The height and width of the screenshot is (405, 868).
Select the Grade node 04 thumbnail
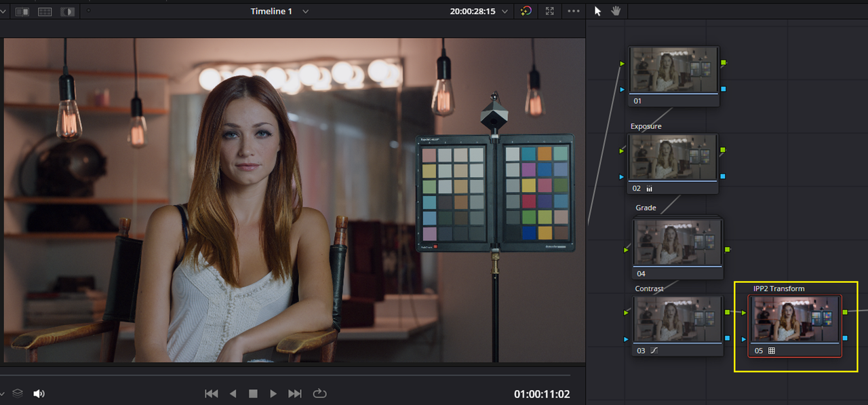point(678,242)
